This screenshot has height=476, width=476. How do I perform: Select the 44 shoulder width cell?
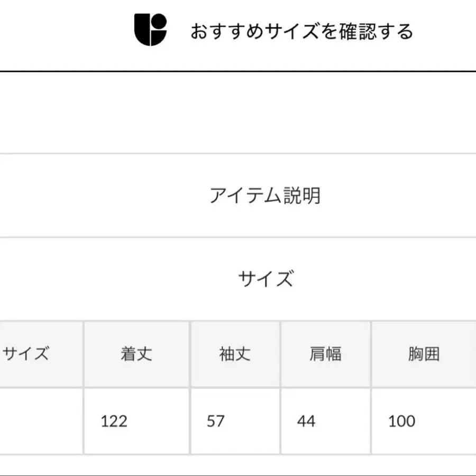pyautogui.click(x=325, y=421)
